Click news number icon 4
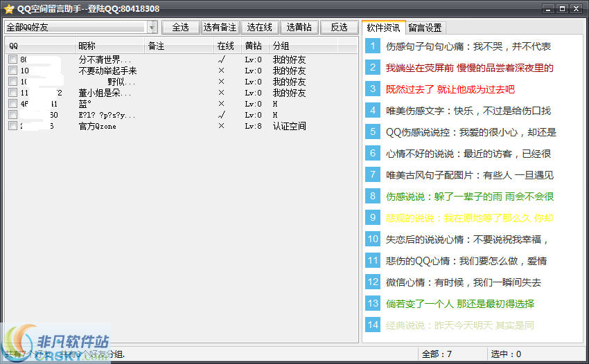This screenshot has height=364, width=589. pyautogui.click(x=373, y=110)
